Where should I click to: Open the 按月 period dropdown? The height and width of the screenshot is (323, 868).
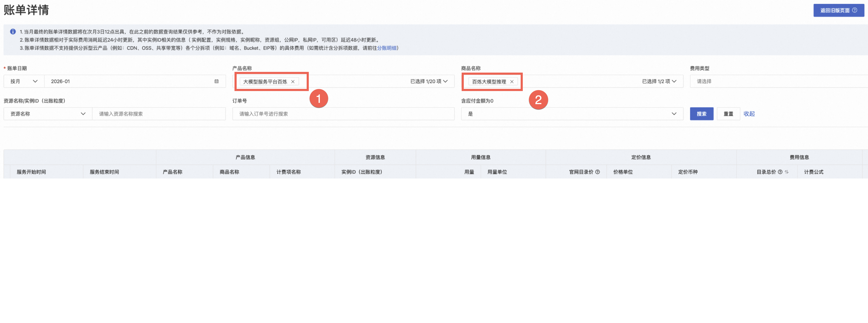(x=24, y=81)
